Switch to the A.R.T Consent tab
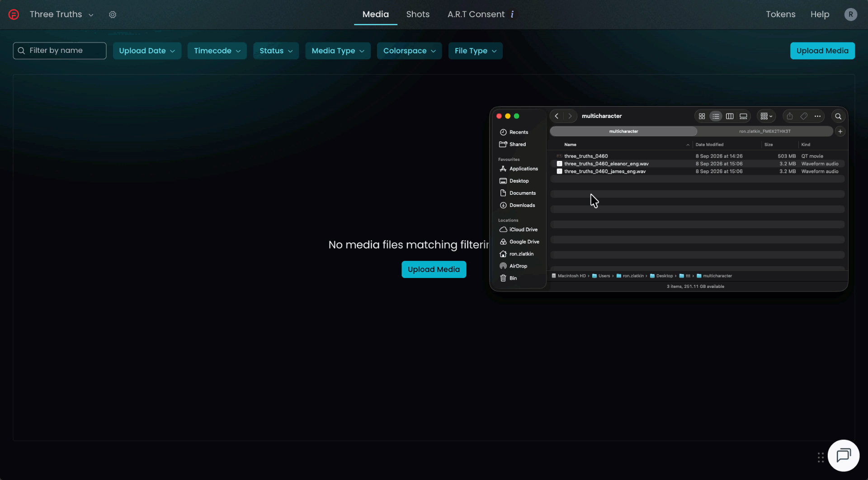 click(476, 14)
